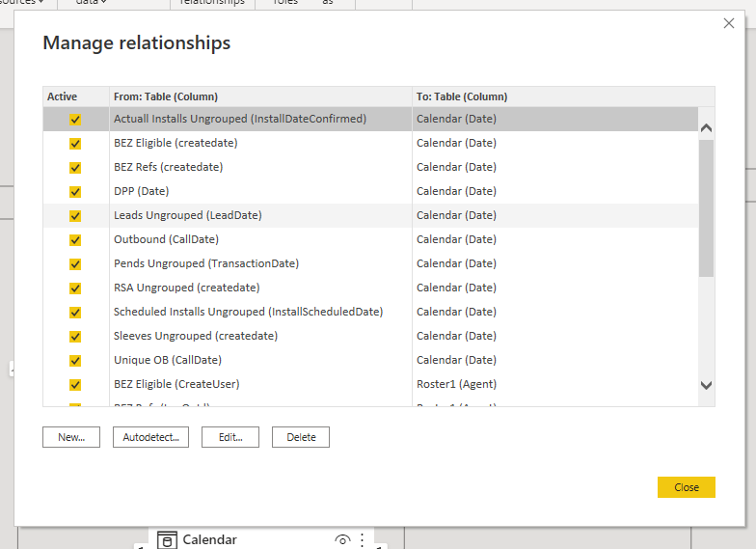The image size is (756, 549).
Task: Toggle Active checkbox for BEZ Eligible (createdate)
Action: tap(75, 143)
